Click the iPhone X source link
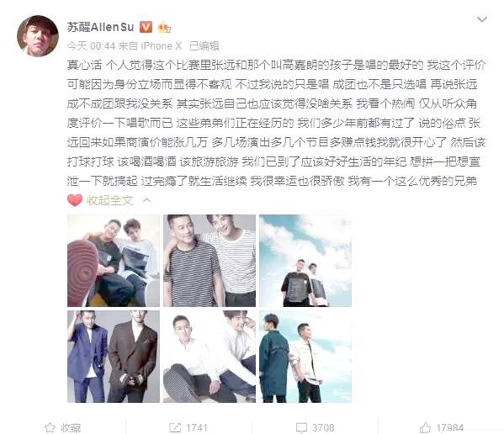Screen dimensions: 504x434 click(162, 46)
